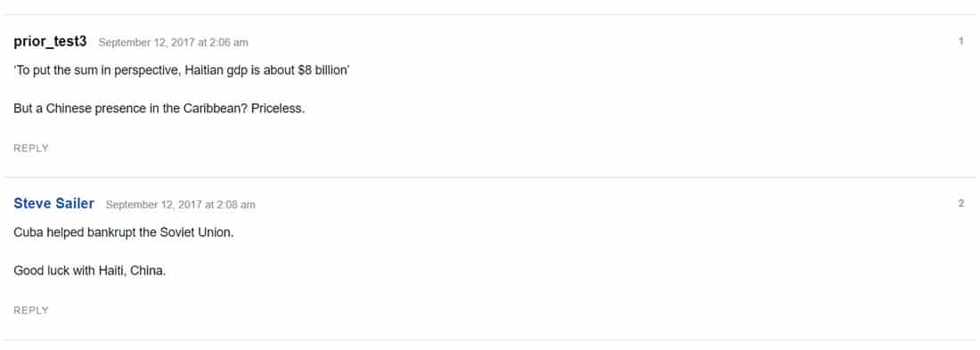Open the 2:08 am comment timestamp permalink
This screenshot has width=980, height=350.
point(181,204)
